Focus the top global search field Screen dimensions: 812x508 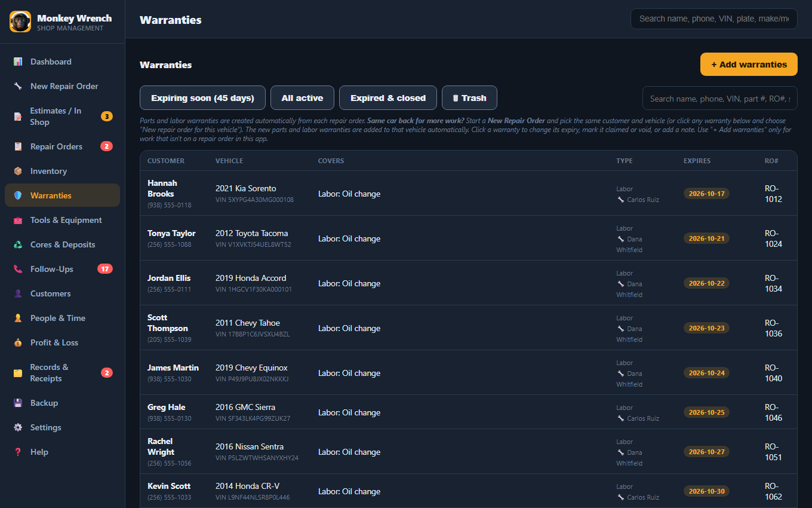(x=714, y=19)
